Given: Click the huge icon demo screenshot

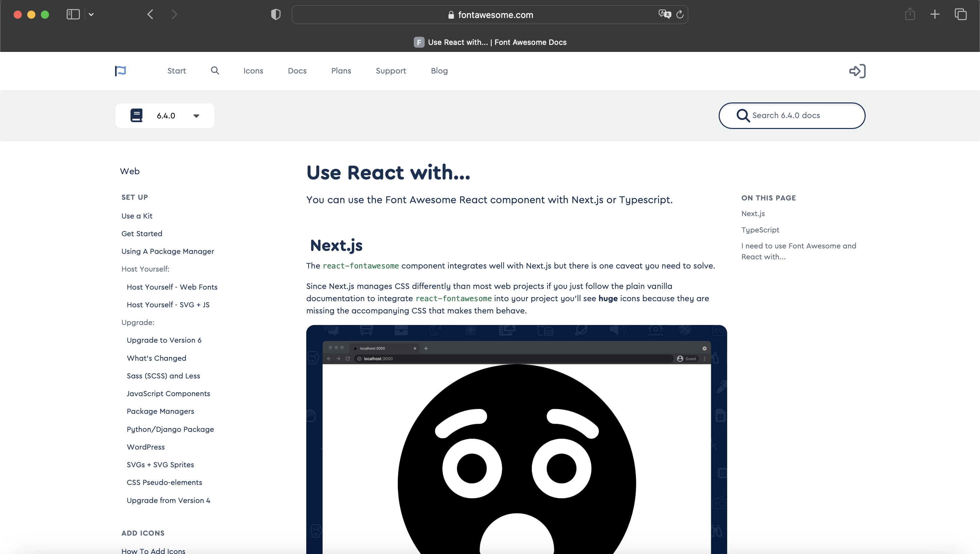Looking at the screenshot, I should point(516,439).
